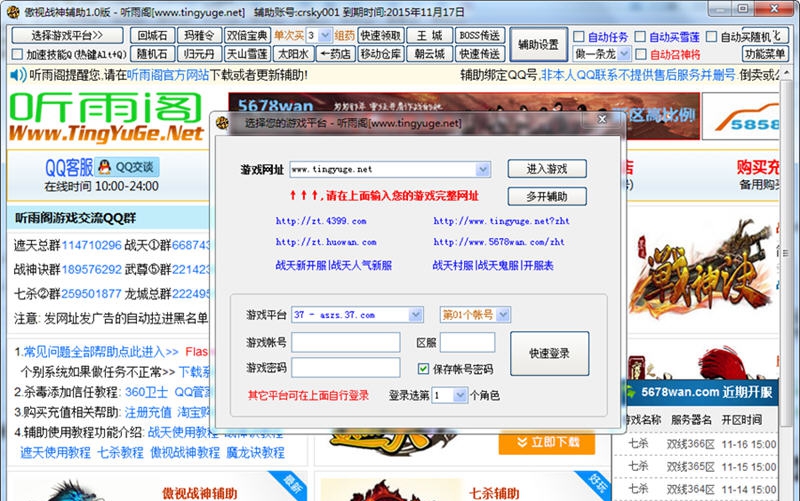The image size is (800, 501).
Task: Click the 太阳水 toolbar button
Action: click(x=293, y=54)
